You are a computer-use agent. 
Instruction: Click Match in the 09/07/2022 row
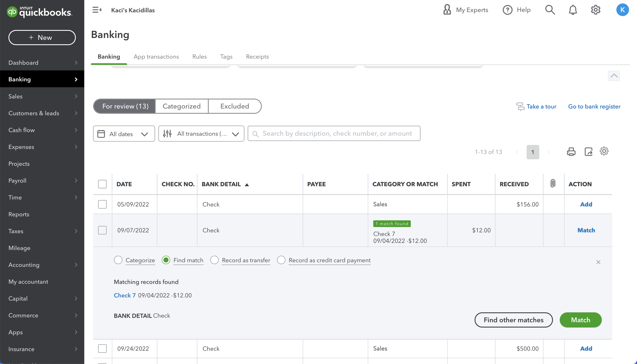pos(586,230)
